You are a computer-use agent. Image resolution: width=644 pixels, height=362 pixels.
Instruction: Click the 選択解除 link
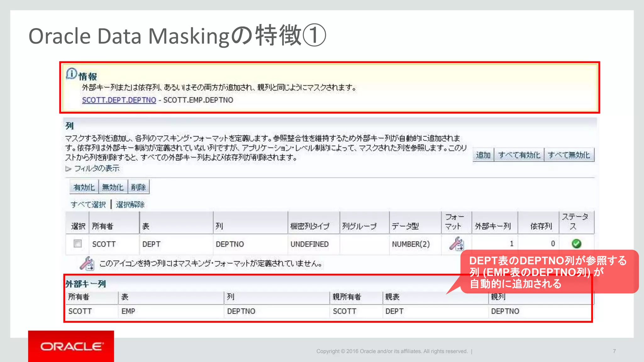[x=130, y=205]
